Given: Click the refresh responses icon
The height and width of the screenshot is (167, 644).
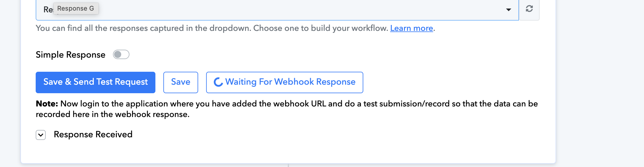Looking at the screenshot, I should click(529, 9).
